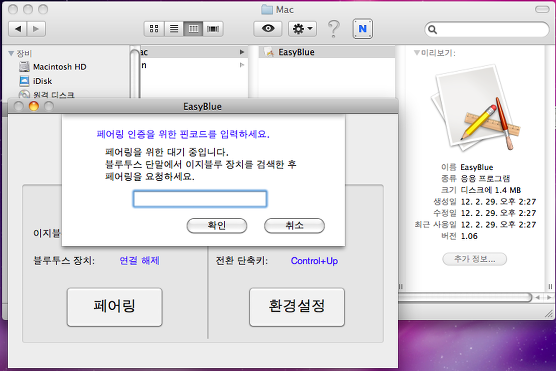Click the Finder search field
Viewport: 556px width, 371px height.
tap(487, 29)
